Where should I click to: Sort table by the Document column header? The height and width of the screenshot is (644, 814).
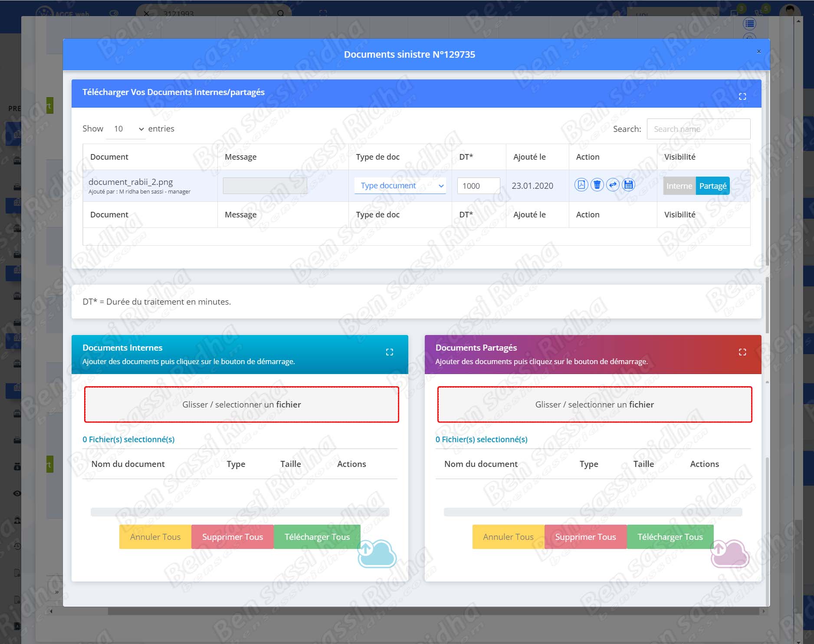coord(109,157)
